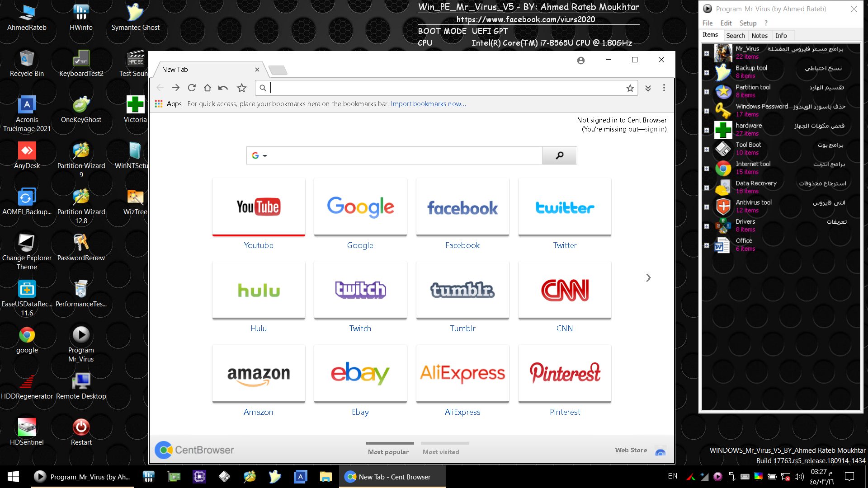Open new tab button in browser
Image resolution: width=868 pixels, height=488 pixels.
(278, 70)
